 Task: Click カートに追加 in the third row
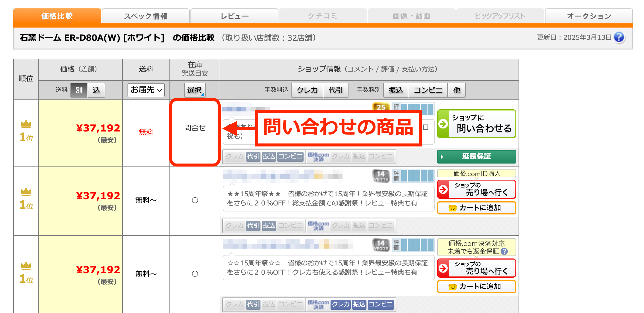476,287
